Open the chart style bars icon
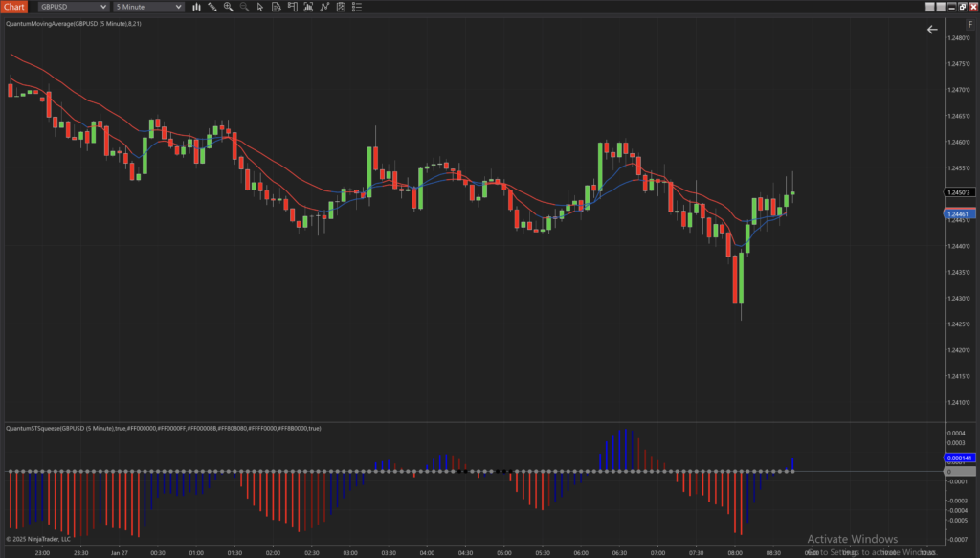The height and width of the screenshot is (558, 980). point(196,7)
